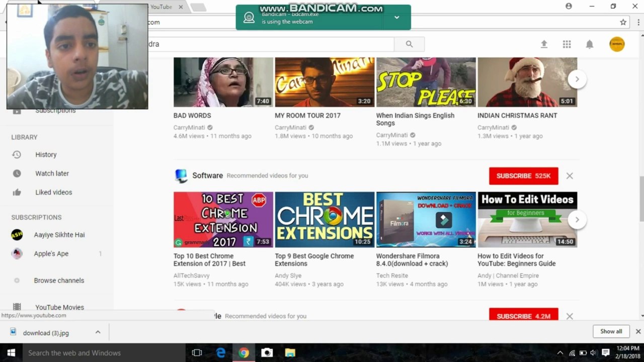Click the Browse channels plus icon
Image resolution: width=644 pixels, height=362 pixels.
click(x=17, y=281)
